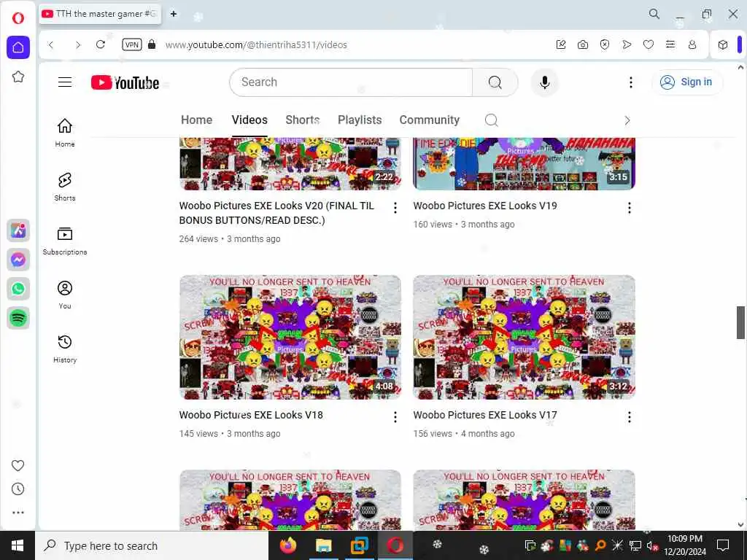Open Messenger in Opera sidebar
The height and width of the screenshot is (560, 747).
[x=18, y=260]
